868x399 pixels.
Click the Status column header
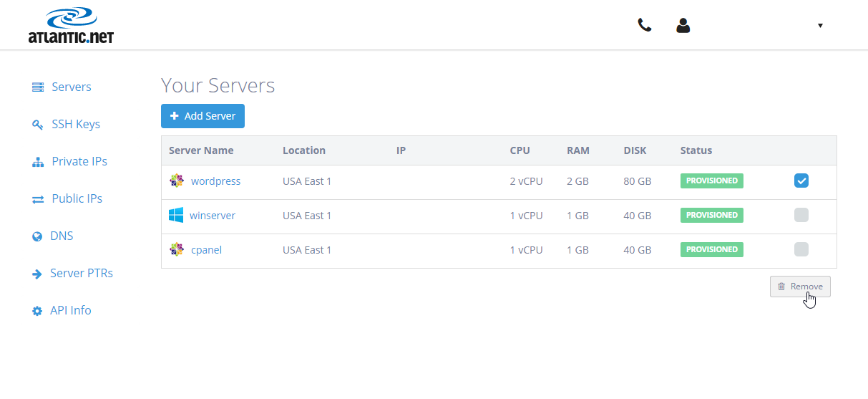tap(696, 150)
